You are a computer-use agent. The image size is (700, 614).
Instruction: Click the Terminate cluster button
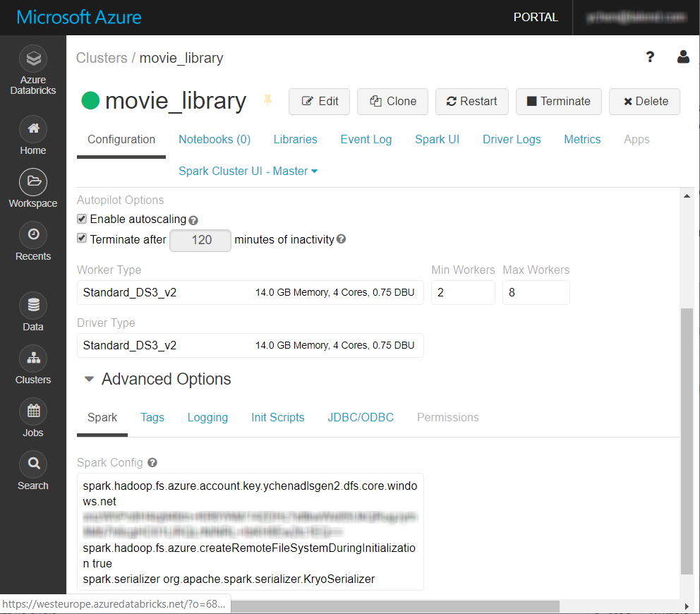558,102
